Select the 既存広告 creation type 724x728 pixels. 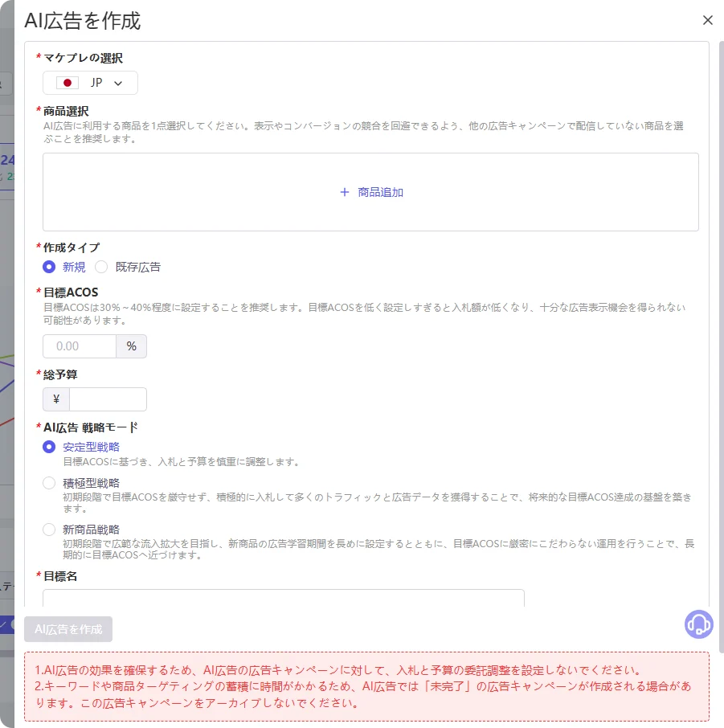point(101,267)
